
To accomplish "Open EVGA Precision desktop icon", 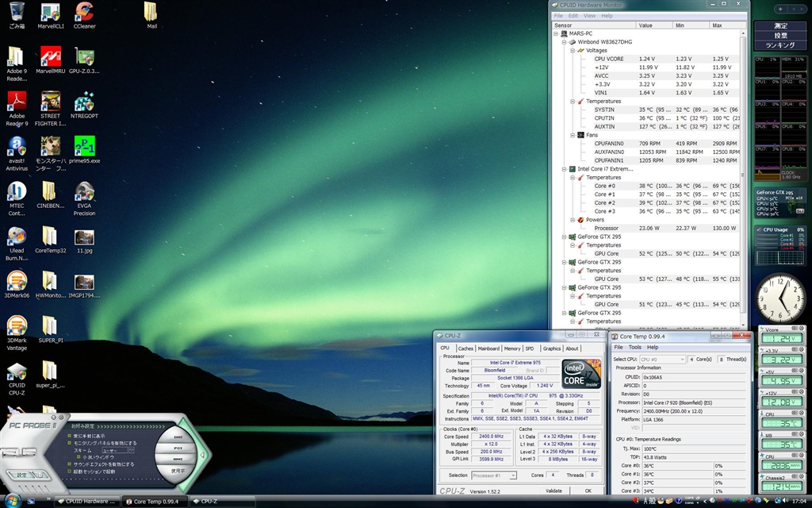I will 84,192.
